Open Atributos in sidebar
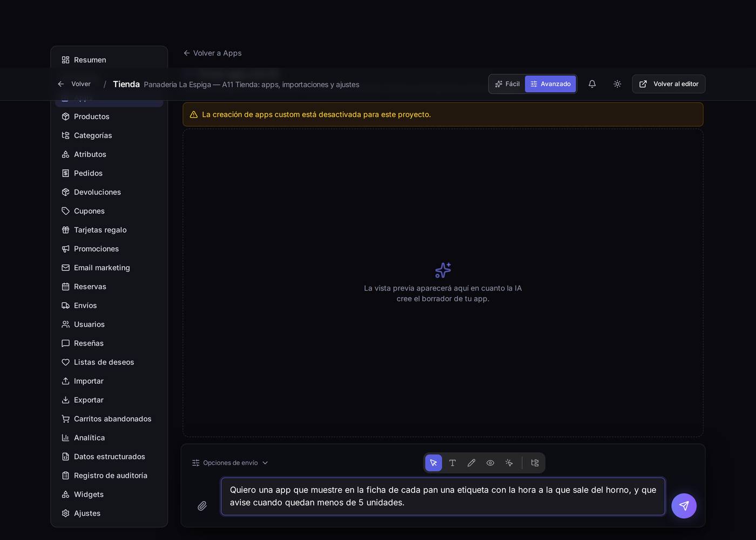The image size is (756, 540). click(x=109, y=154)
